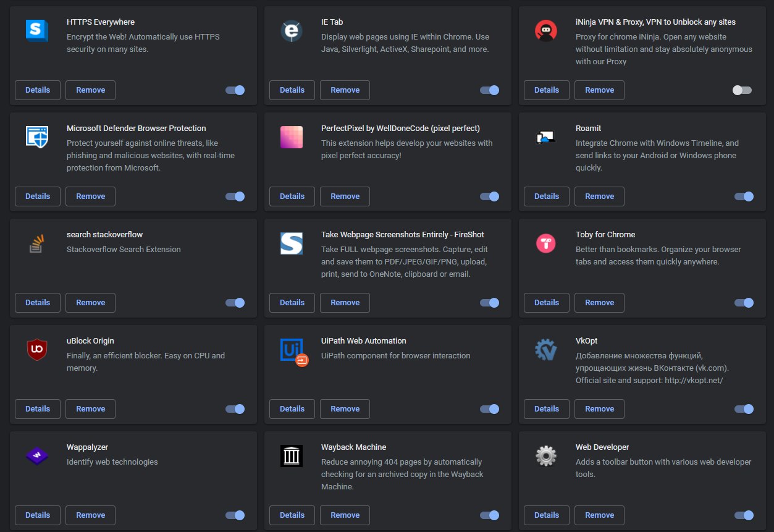Remove Microsoft Defender Browser Protection
The image size is (774, 532).
[x=90, y=196]
